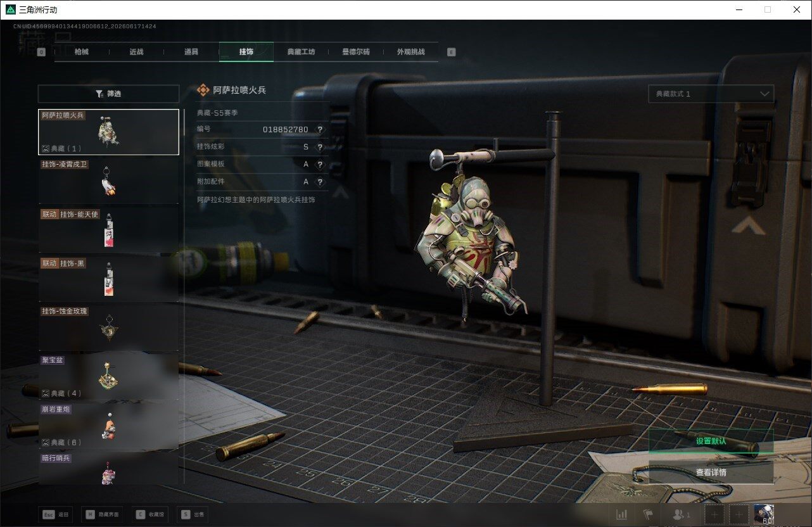Click the 典藏-S5赛季 season label

(x=217, y=113)
